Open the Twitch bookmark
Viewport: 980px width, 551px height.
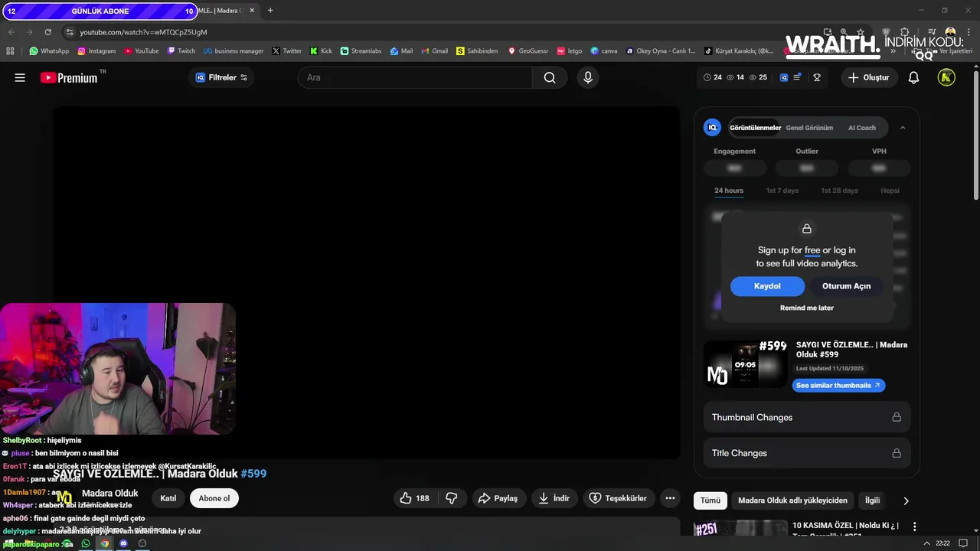(x=181, y=51)
